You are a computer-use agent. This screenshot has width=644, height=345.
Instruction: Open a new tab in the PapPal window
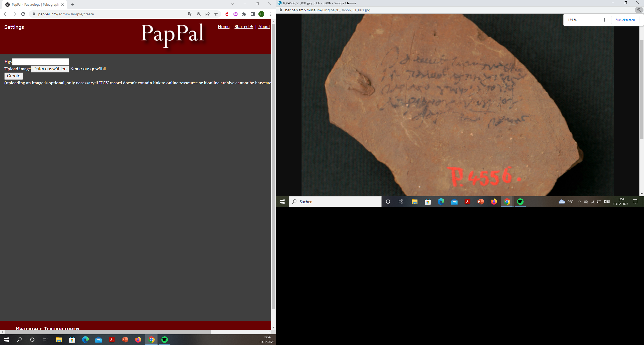pyautogui.click(x=73, y=5)
